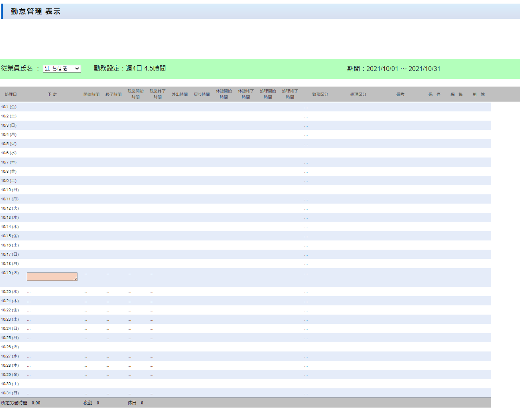The height and width of the screenshot is (420, 520).
Task: Click the 終了時間 column header
Action: [113, 95]
